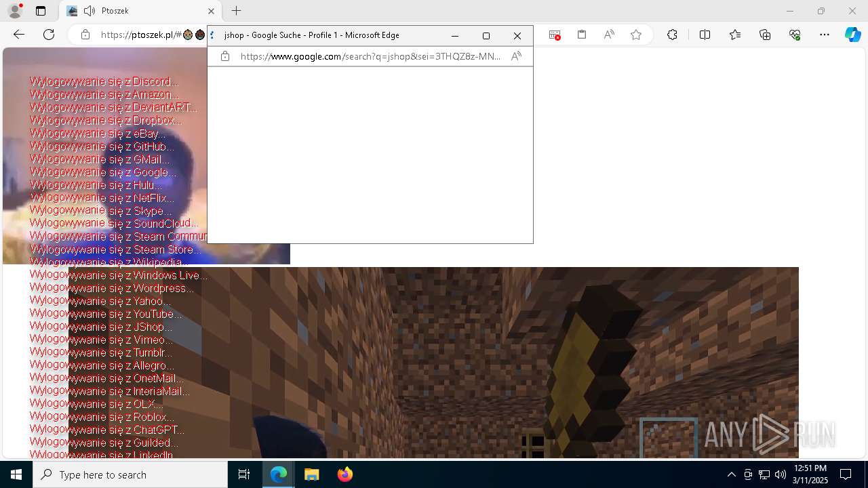Launch Firefox from taskbar
The width and height of the screenshot is (868, 488).
click(344, 474)
